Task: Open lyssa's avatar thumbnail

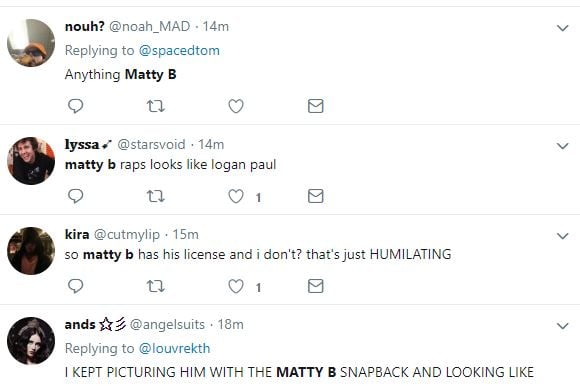Action: click(31, 161)
